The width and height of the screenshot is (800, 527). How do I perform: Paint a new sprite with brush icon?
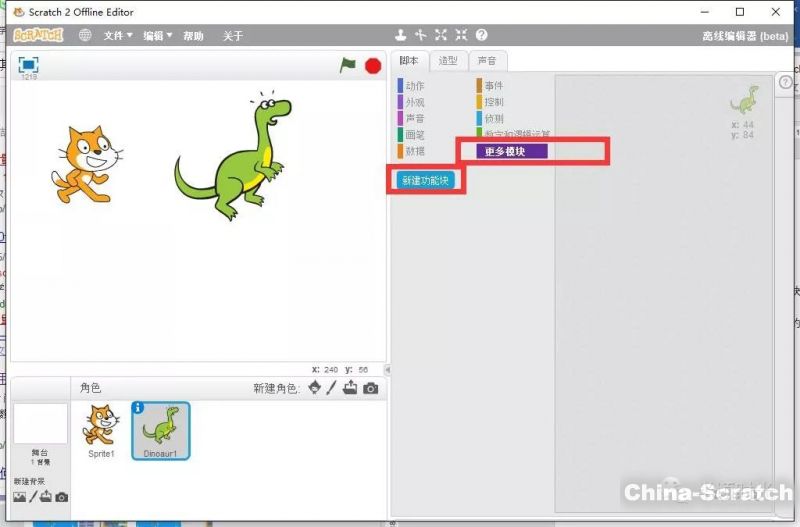(332, 388)
